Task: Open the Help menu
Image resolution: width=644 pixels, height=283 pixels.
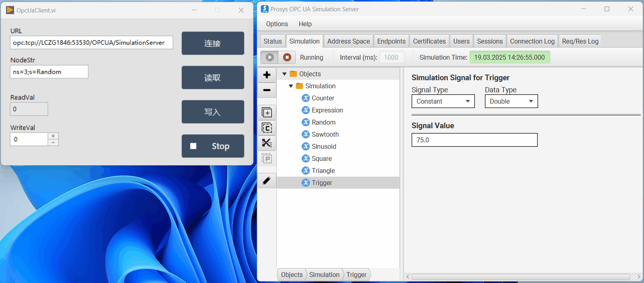Action: (305, 24)
